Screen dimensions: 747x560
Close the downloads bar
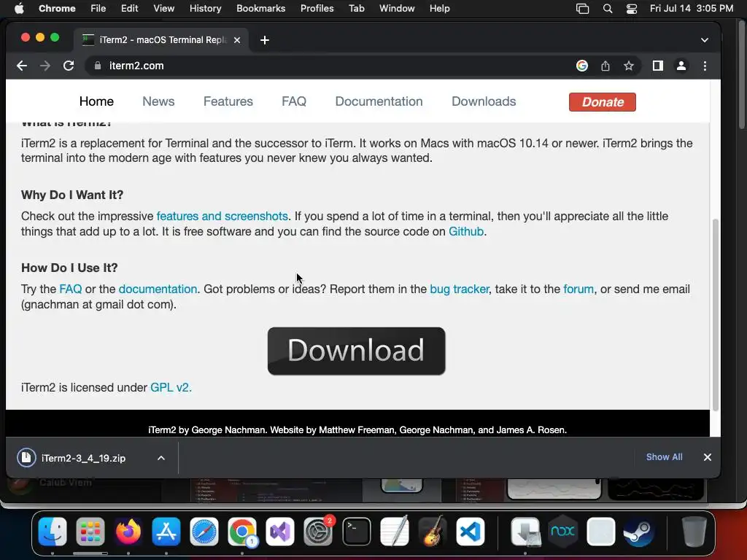[708, 457]
